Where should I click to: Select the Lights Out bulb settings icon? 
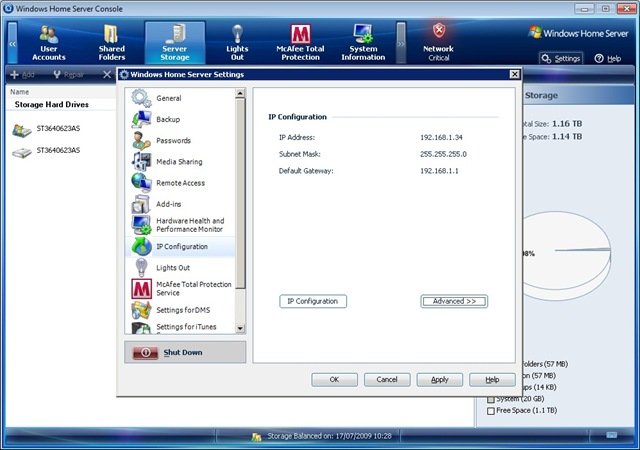(x=141, y=268)
